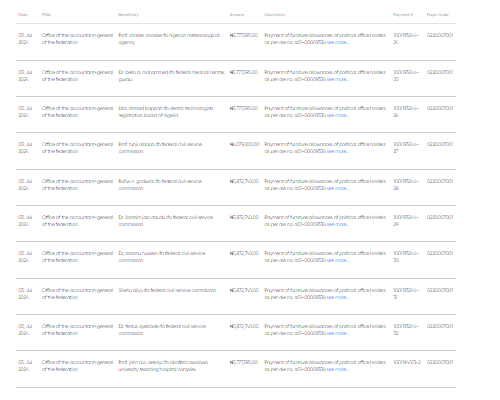500x400 pixels.
Task: Click beneficiary Shehu Aliyu federal civil service commission
Action: 167,290
